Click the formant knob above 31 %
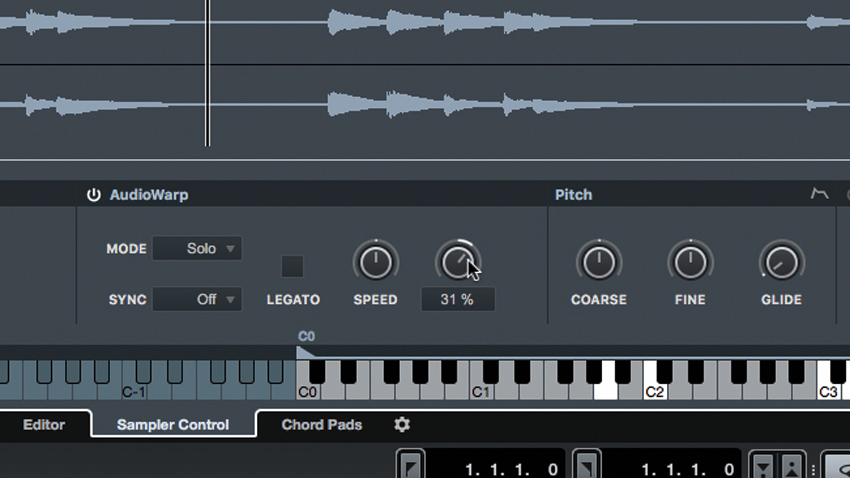Image resolution: width=850 pixels, height=478 pixels. pos(458,263)
